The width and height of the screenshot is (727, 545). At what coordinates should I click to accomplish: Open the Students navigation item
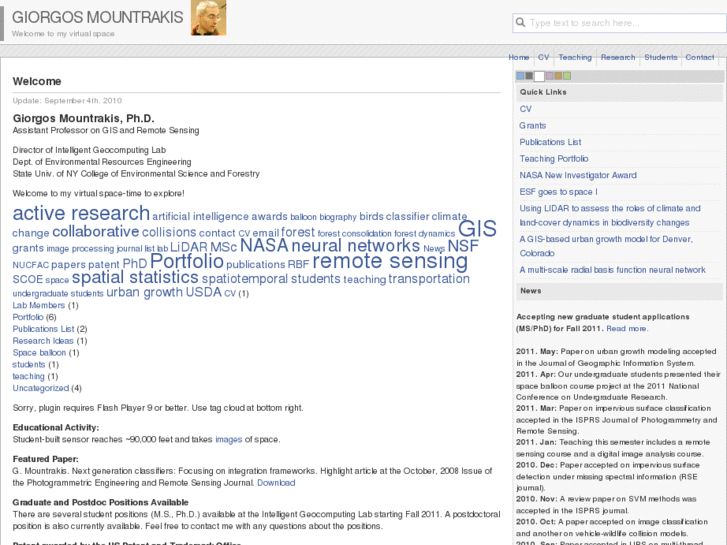click(x=660, y=57)
